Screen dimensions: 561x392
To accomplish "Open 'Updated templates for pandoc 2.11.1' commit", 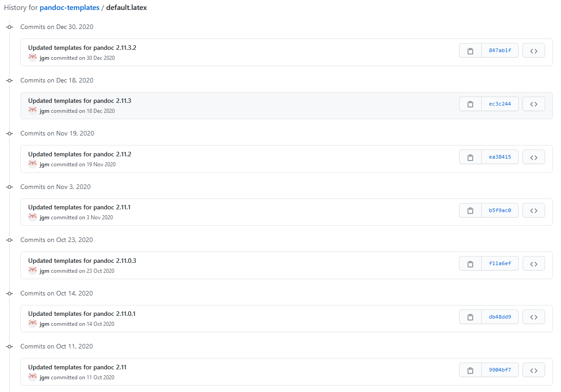I will [79, 207].
